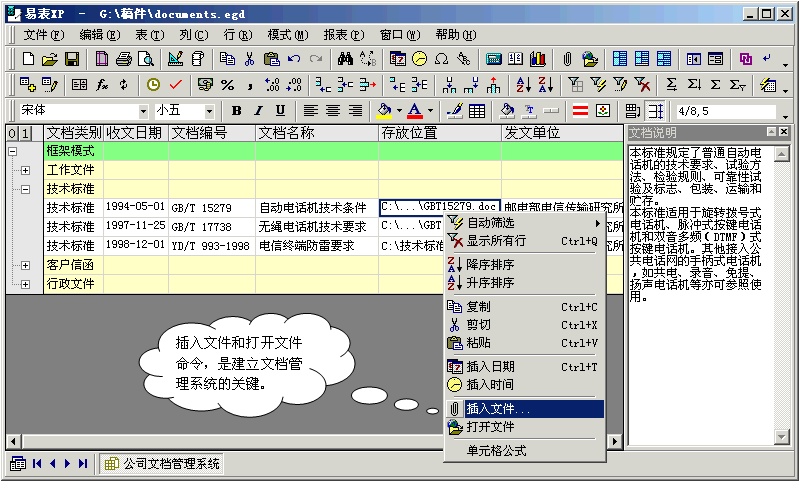Click the red checkmark icon
This screenshot has width=800, height=482.
pyautogui.click(x=176, y=85)
